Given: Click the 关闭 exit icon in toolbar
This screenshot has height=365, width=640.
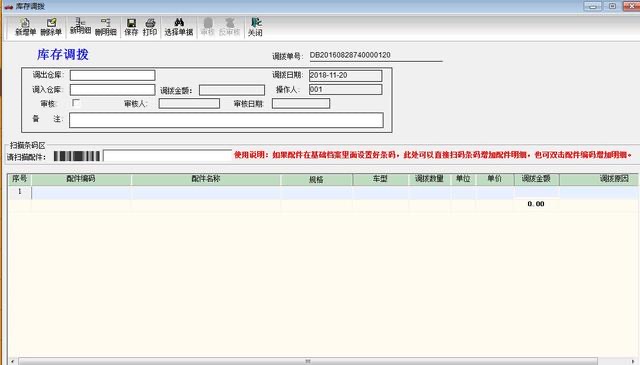Looking at the screenshot, I should 255,27.
